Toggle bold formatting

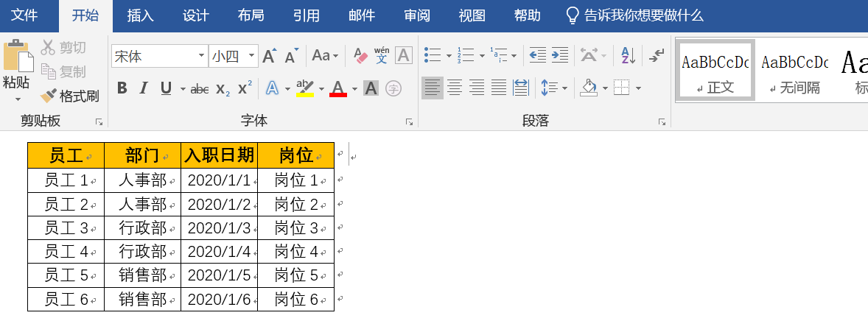[122, 88]
